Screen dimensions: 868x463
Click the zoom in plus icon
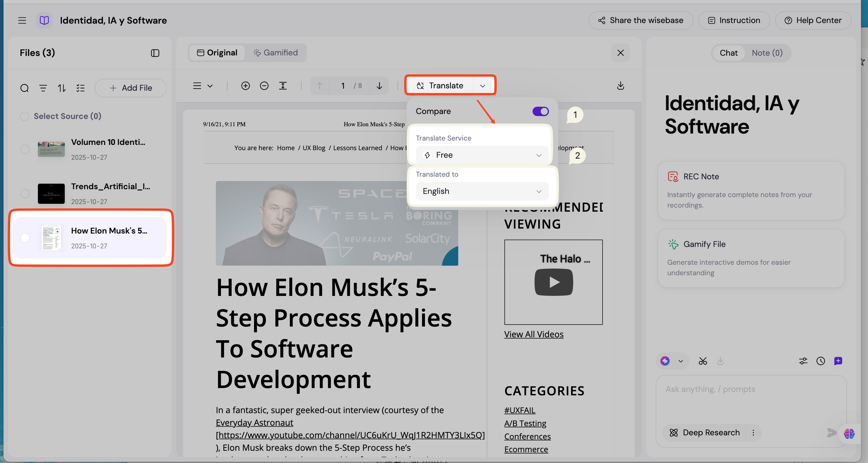tap(245, 86)
